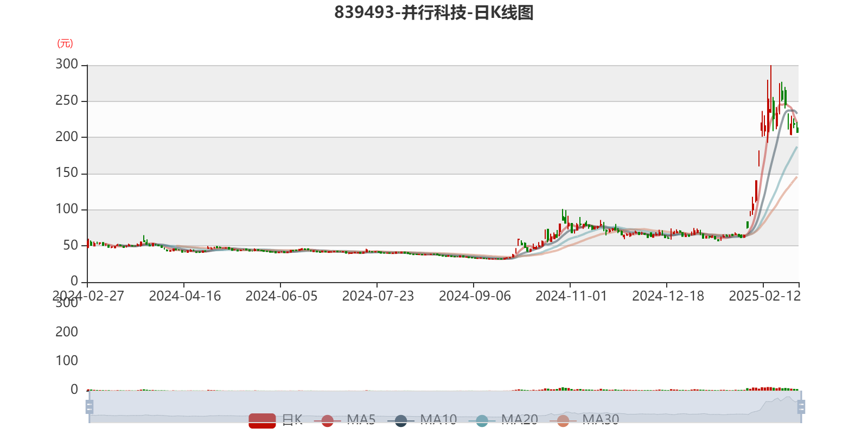Click the 250 price axis label

click(x=67, y=100)
